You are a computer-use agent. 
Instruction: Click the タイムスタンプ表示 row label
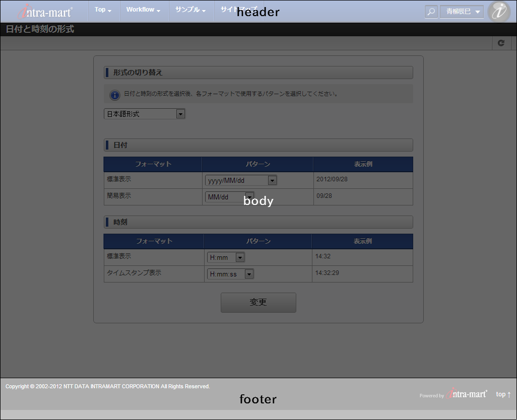point(134,273)
